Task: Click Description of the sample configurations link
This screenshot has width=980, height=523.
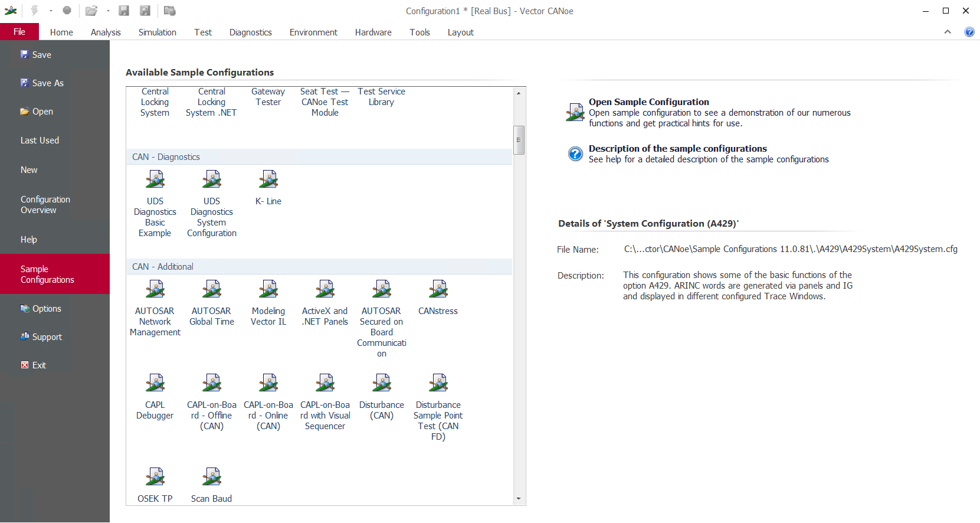Action: point(678,149)
